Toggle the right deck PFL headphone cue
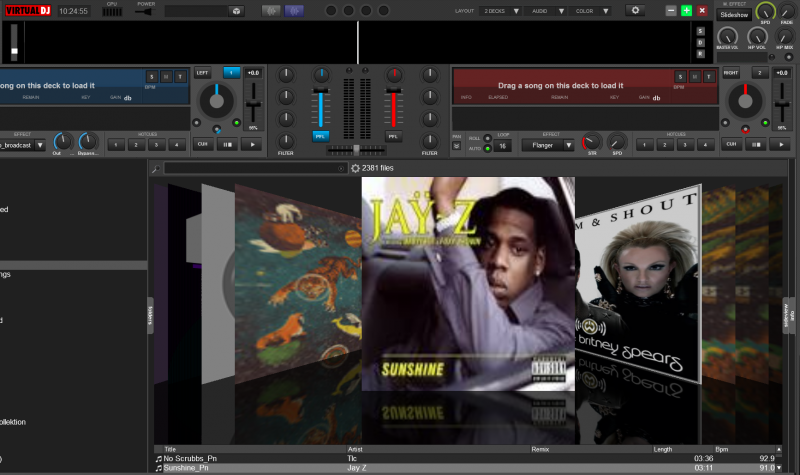Screen dimensions: 800x475 point(393,136)
